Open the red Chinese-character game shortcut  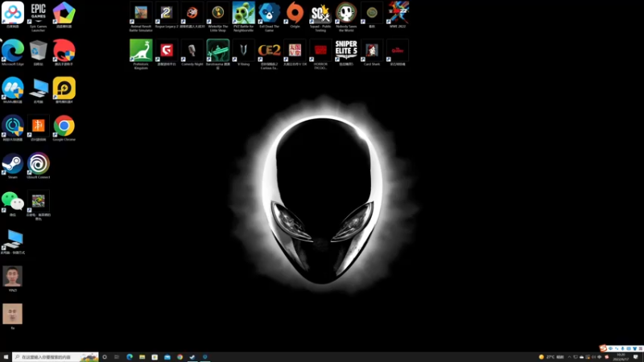(x=295, y=52)
